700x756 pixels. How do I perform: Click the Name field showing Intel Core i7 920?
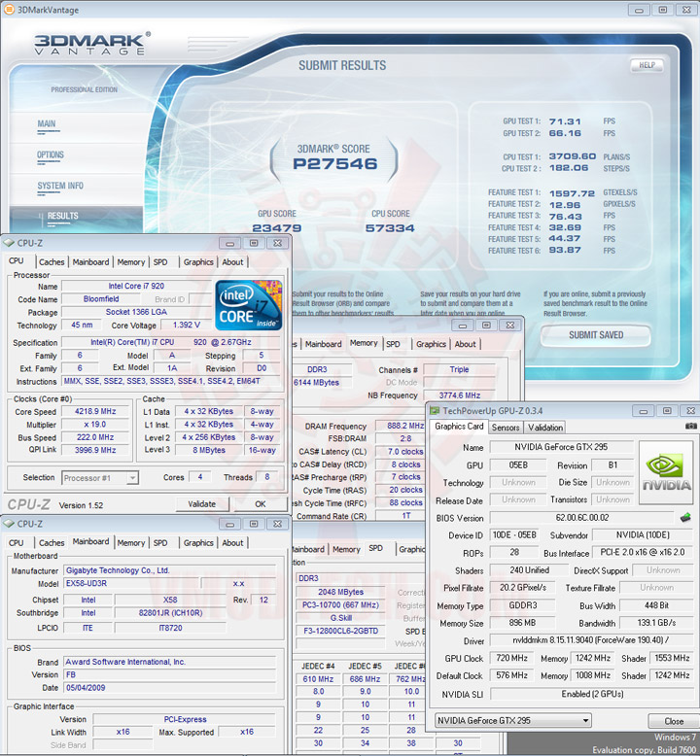(136, 286)
